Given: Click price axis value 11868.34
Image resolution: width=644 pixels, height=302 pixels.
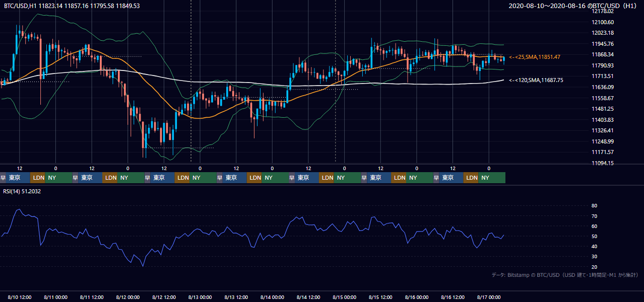Looking at the screenshot, I should pos(603,54).
